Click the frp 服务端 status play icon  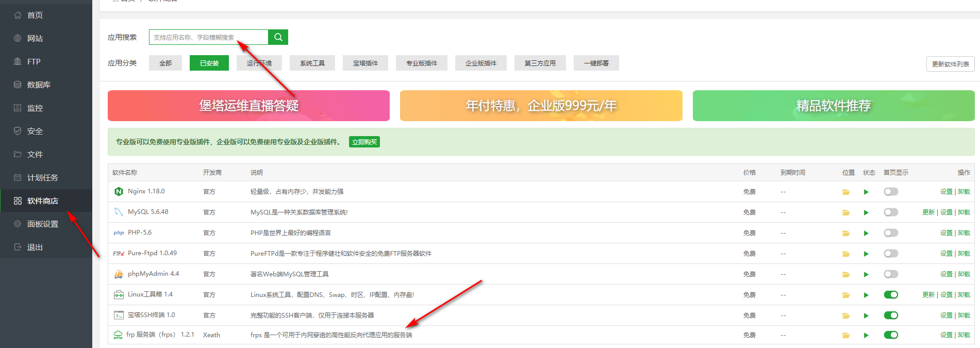coord(866,335)
